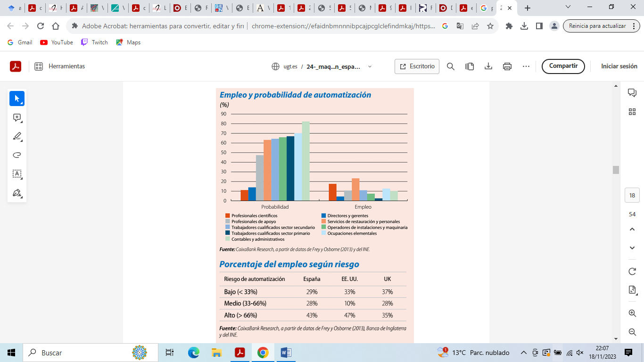Click the search magnifier in Acrobat toolbar
Viewport: 644px width, 362px height.
click(x=451, y=66)
